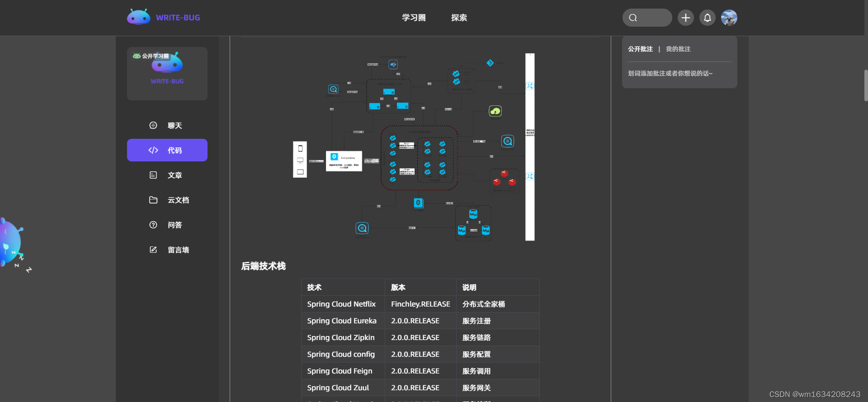Click the 聊天 chat bubble icon
The image size is (868, 402).
click(x=153, y=125)
